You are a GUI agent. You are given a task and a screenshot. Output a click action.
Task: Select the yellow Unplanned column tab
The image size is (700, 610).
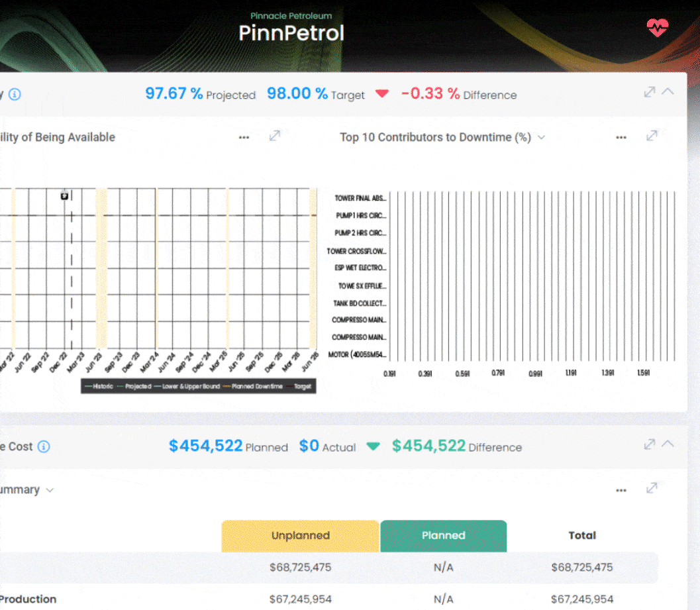coord(300,536)
